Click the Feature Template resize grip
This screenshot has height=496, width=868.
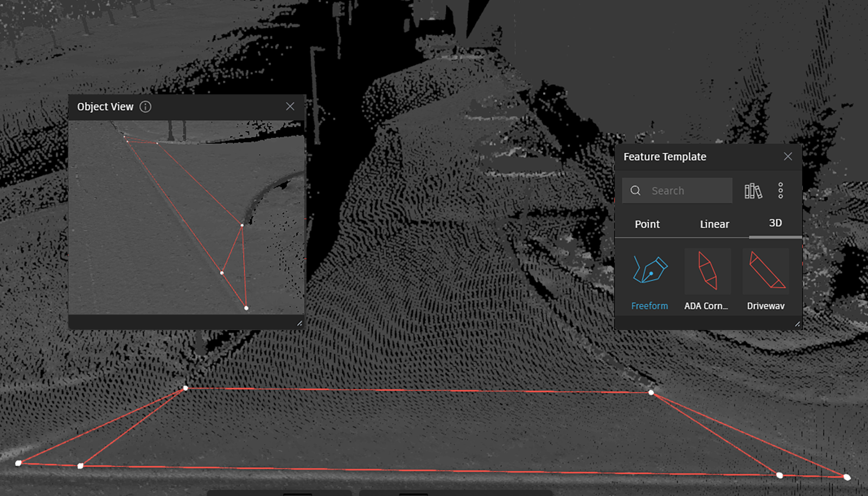797,324
